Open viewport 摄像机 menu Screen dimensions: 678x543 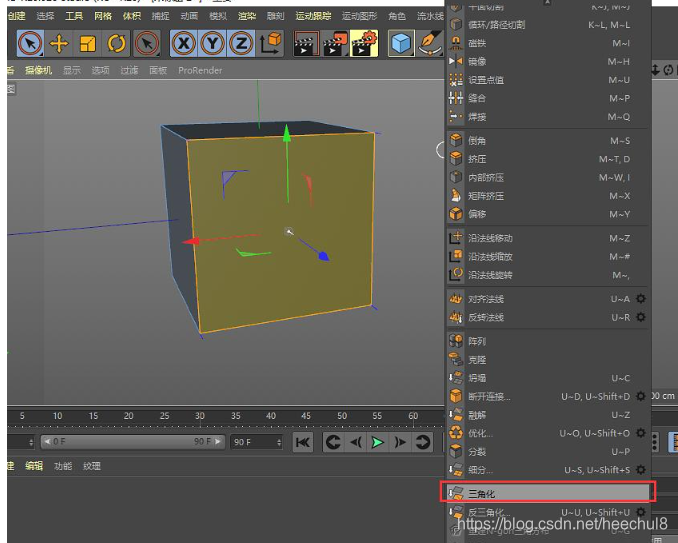coord(38,70)
